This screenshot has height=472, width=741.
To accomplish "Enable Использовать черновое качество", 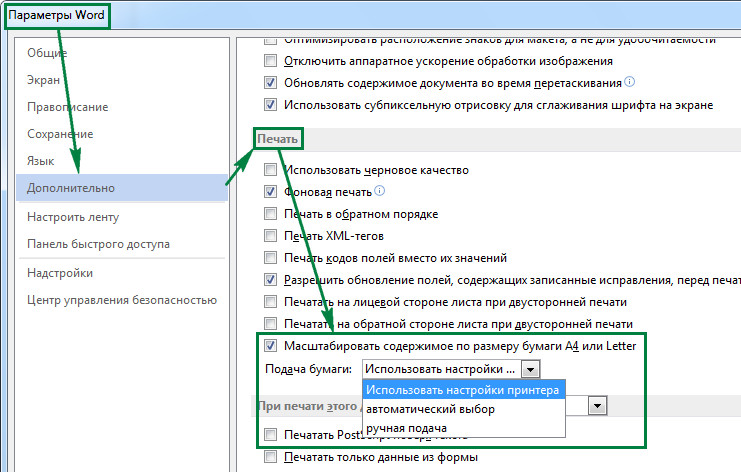I will 270,170.
